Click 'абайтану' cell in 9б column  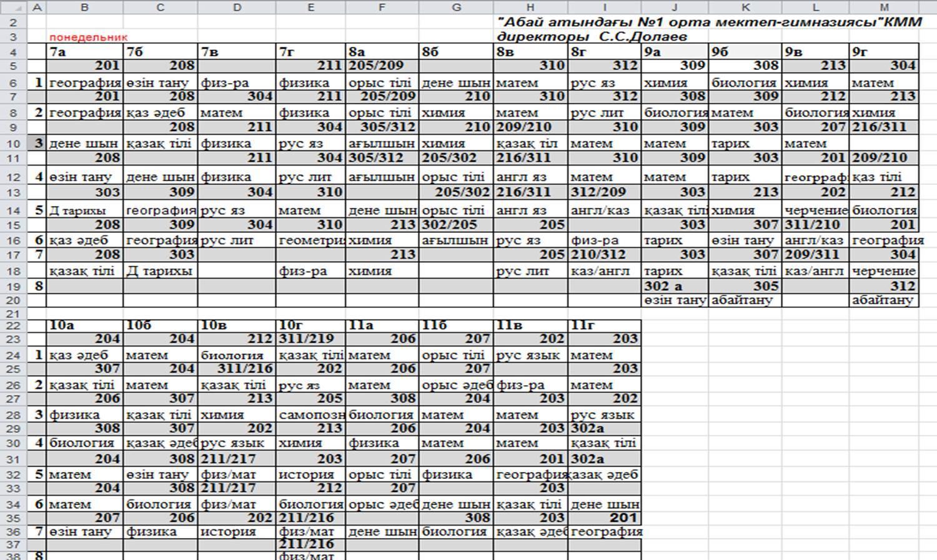[745, 300]
